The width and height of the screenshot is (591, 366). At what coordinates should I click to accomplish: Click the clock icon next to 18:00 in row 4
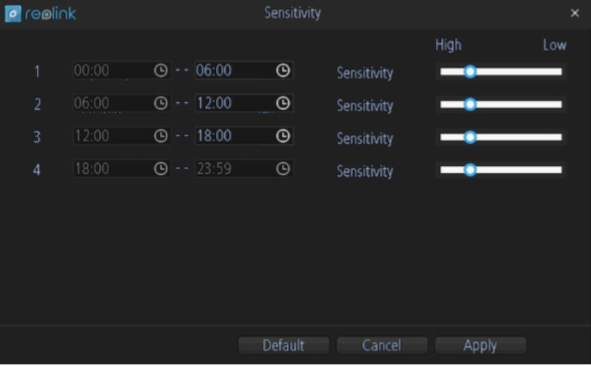[161, 169]
